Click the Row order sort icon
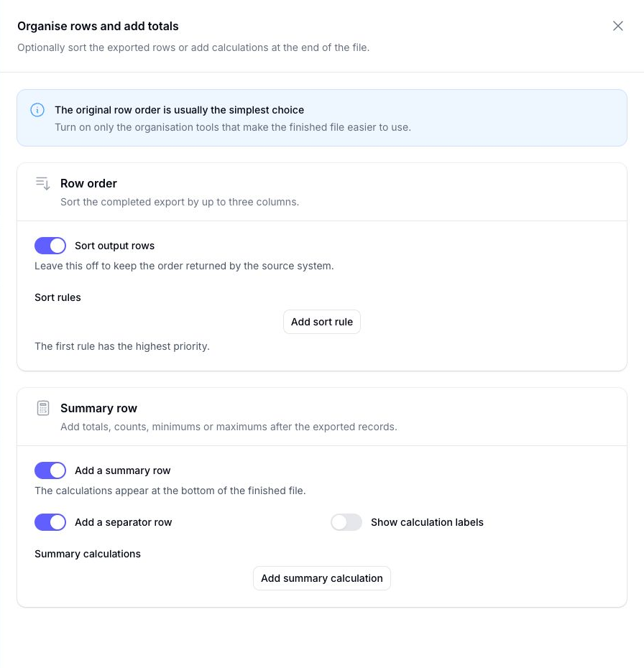 pyautogui.click(x=43, y=184)
